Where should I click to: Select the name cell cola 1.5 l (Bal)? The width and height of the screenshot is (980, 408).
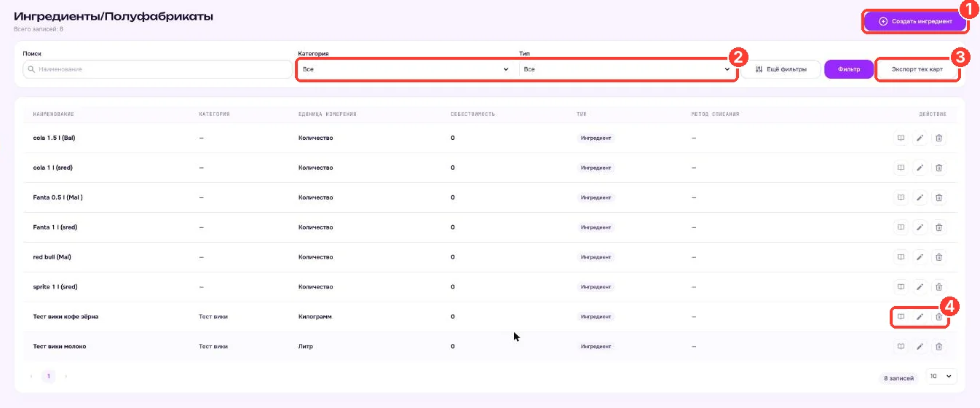coord(55,138)
